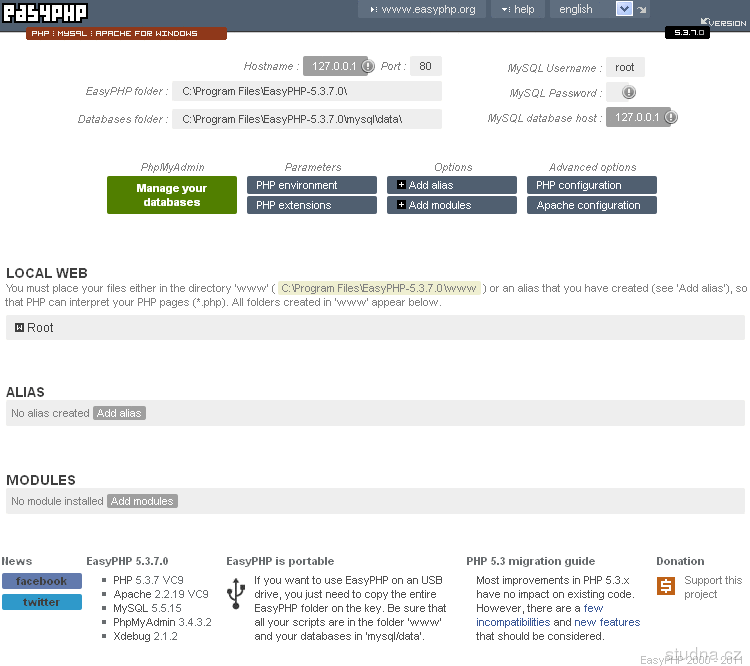Click the twitter button
This screenshot has height=666, width=750.
42,602
